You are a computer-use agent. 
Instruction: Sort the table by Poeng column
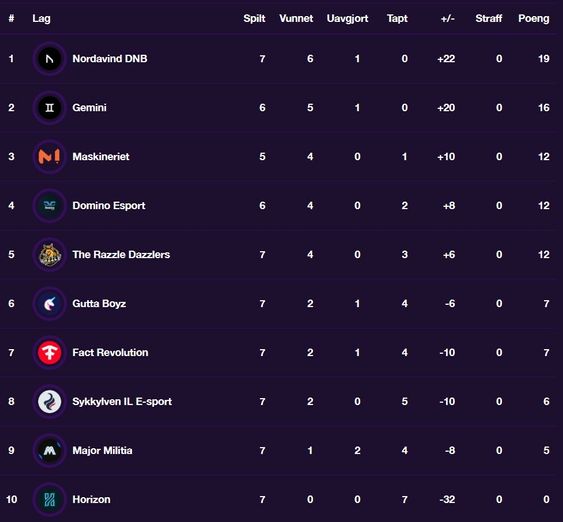534,18
